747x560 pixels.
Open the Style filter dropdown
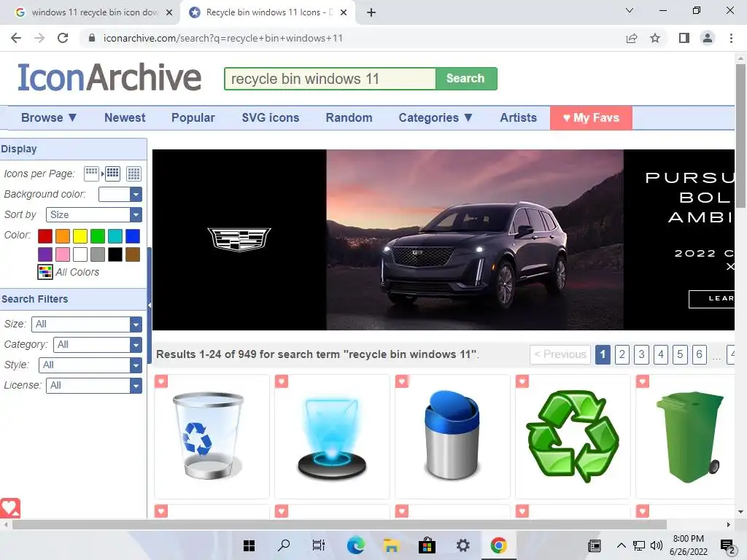click(90, 365)
